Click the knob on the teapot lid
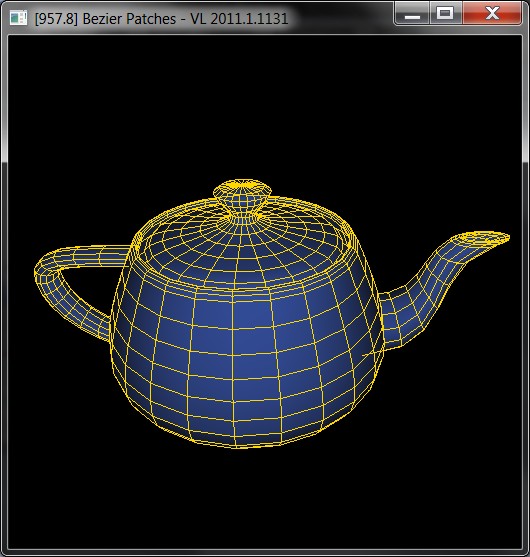Viewport: 530px width, 557px height. (x=243, y=198)
